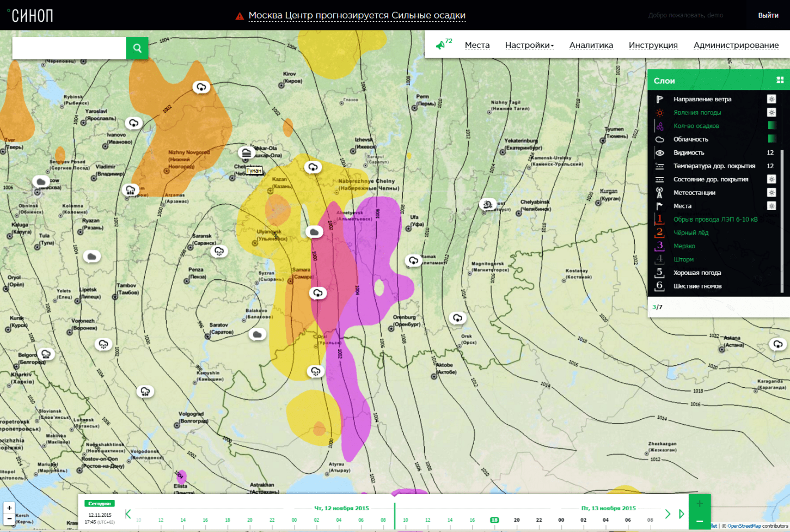Click the precipitation drops icon

659,126
